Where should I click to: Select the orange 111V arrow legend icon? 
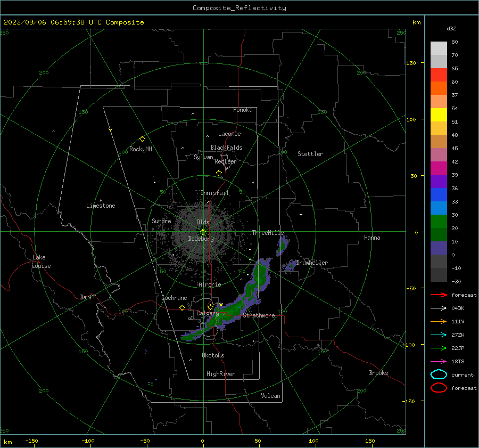coord(439,321)
